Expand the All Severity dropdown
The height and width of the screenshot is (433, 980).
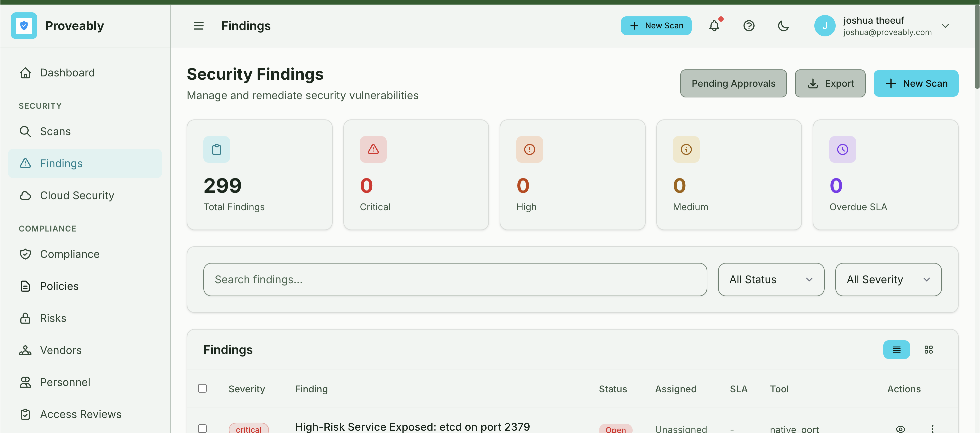point(888,280)
